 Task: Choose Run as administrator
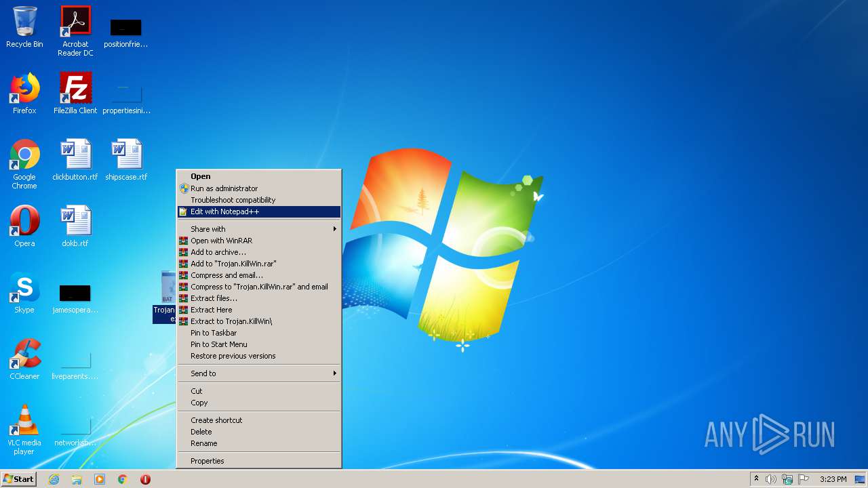[x=259, y=188]
